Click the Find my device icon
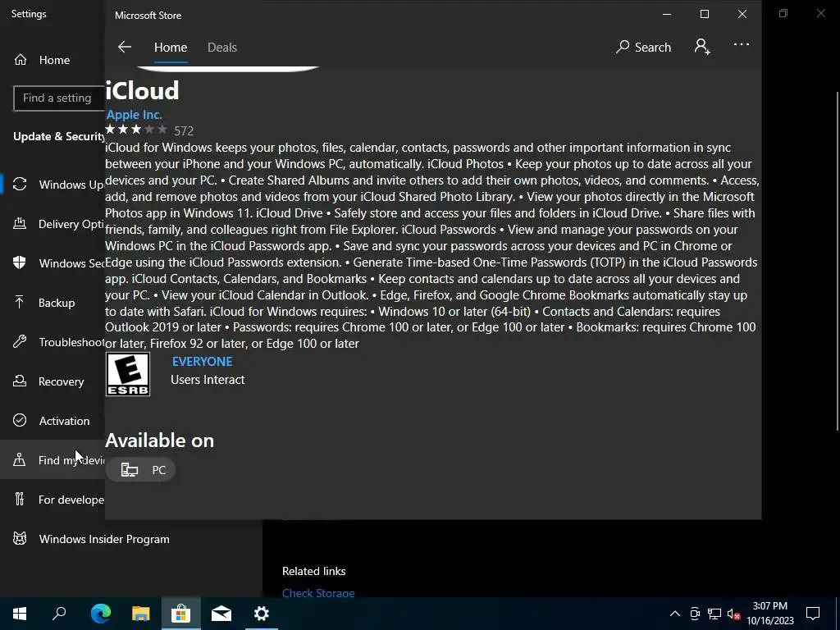 [20, 459]
